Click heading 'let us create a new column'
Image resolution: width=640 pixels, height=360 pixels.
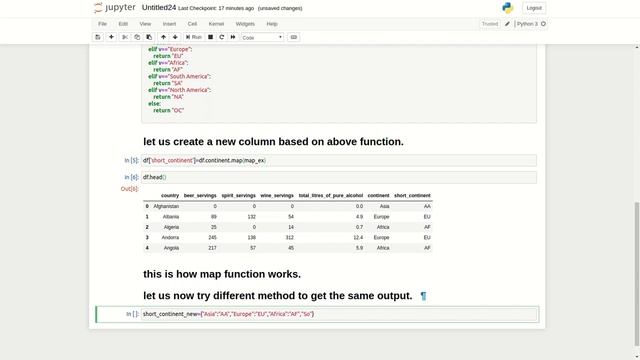point(273,142)
